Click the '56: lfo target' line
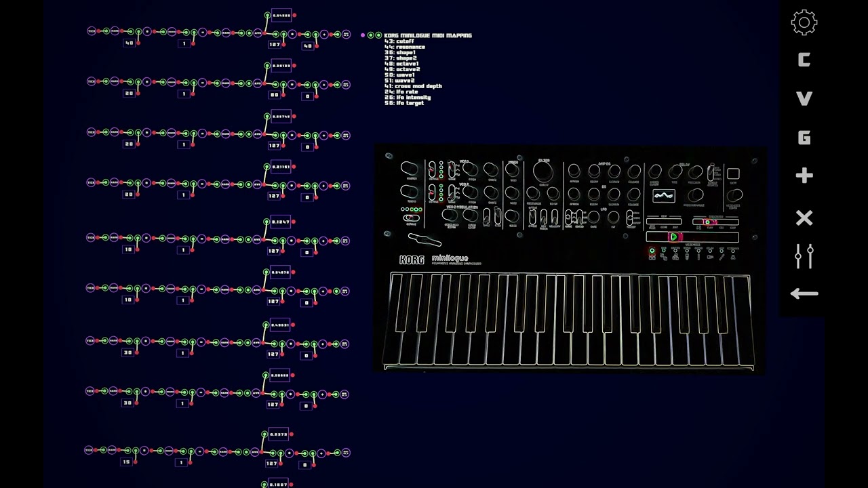The height and width of the screenshot is (488, 868). tap(404, 103)
